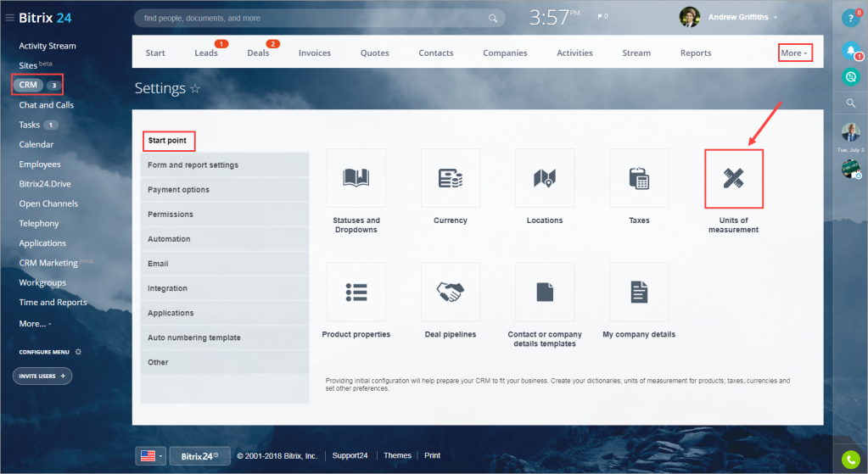The image size is (868, 474).
Task: Open the Activities tab
Action: (574, 53)
